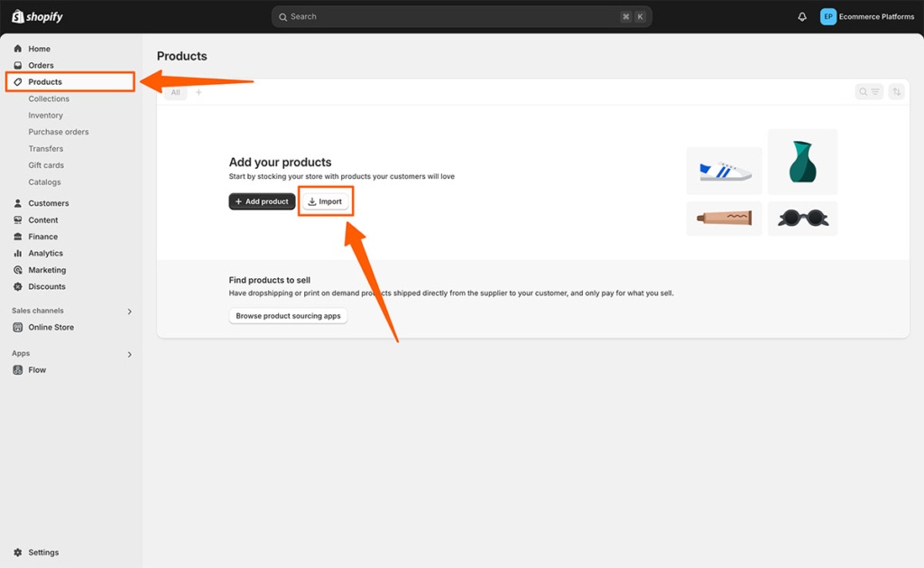The height and width of the screenshot is (568, 924).
Task: Click the Import button
Action: click(x=326, y=201)
